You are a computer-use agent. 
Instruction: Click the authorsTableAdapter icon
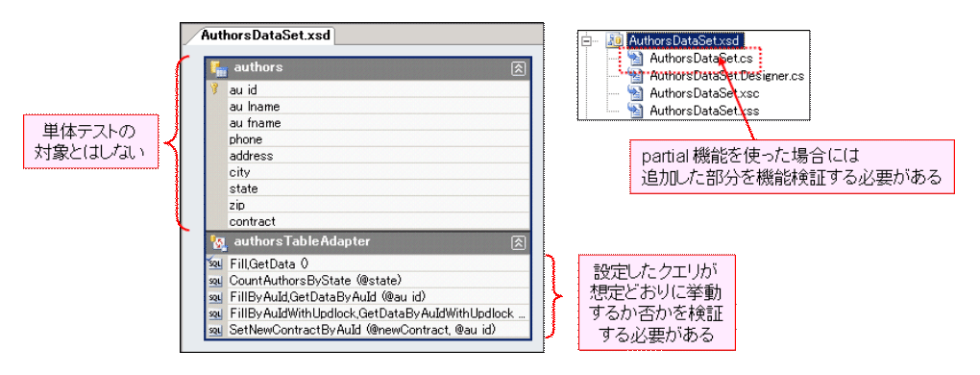219,242
